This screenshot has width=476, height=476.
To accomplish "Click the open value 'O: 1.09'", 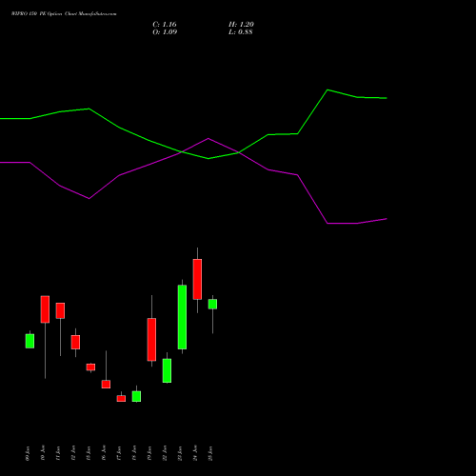I will tap(165, 32).
